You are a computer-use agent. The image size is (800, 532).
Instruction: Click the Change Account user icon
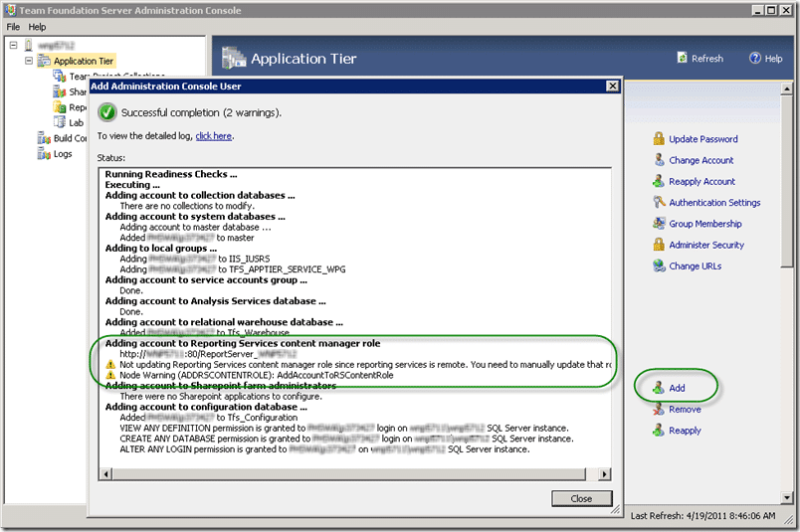tap(659, 160)
